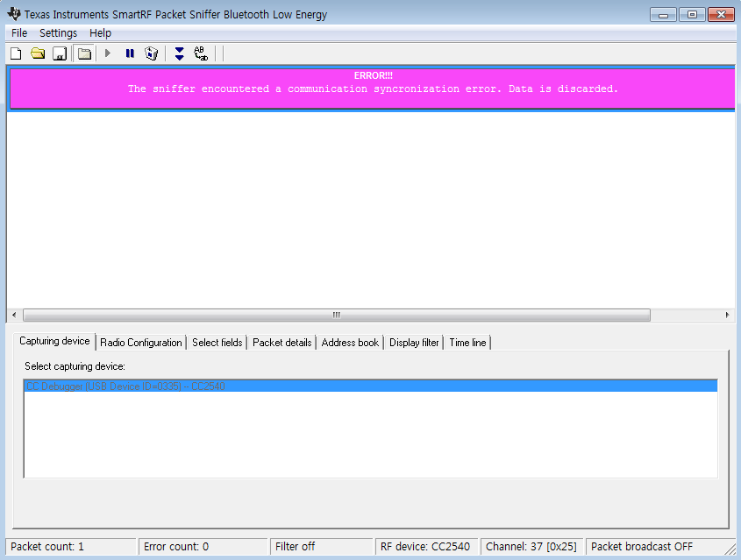Image resolution: width=741 pixels, height=560 pixels.
Task: Open the Packet details tab
Action: tap(282, 343)
